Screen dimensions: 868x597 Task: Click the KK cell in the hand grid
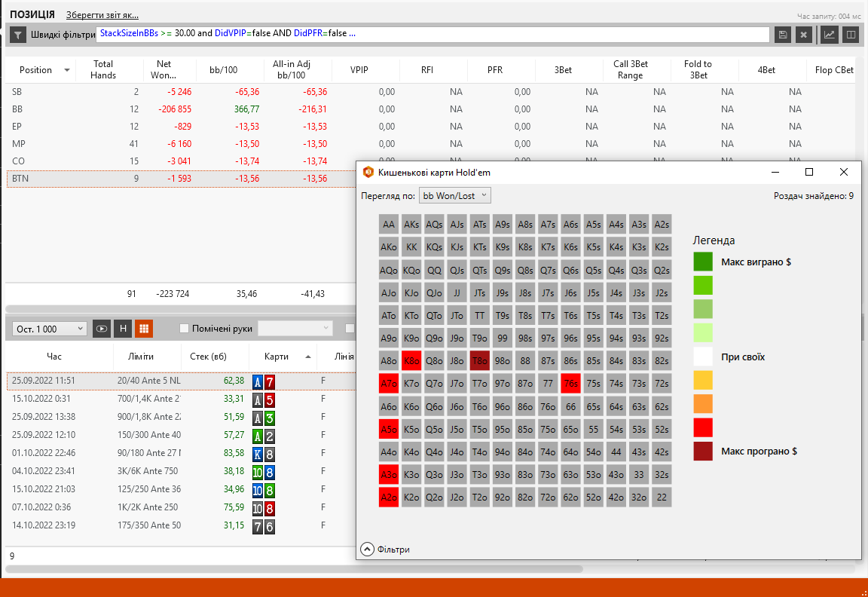coord(411,247)
